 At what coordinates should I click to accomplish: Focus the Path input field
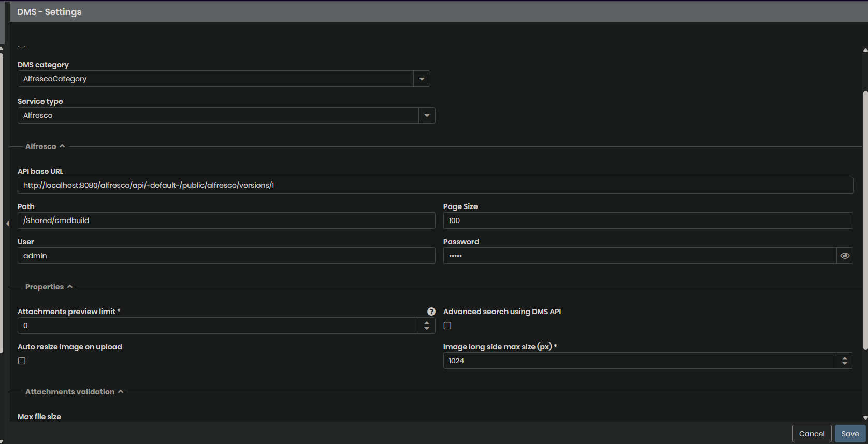coord(226,220)
